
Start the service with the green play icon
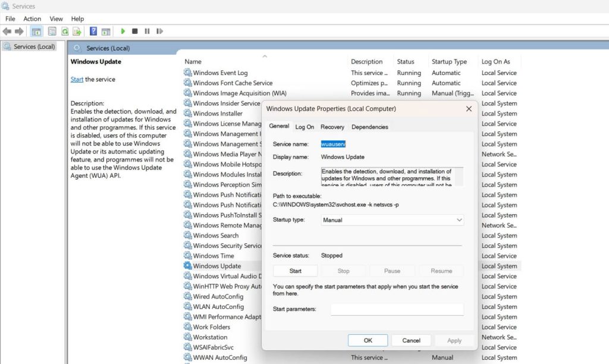coord(123,31)
